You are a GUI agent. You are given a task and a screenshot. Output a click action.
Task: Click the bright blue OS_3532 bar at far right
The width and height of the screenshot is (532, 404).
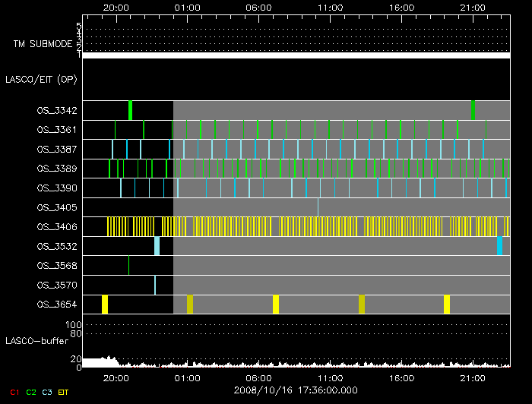pyautogui.click(x=499, y=245)
